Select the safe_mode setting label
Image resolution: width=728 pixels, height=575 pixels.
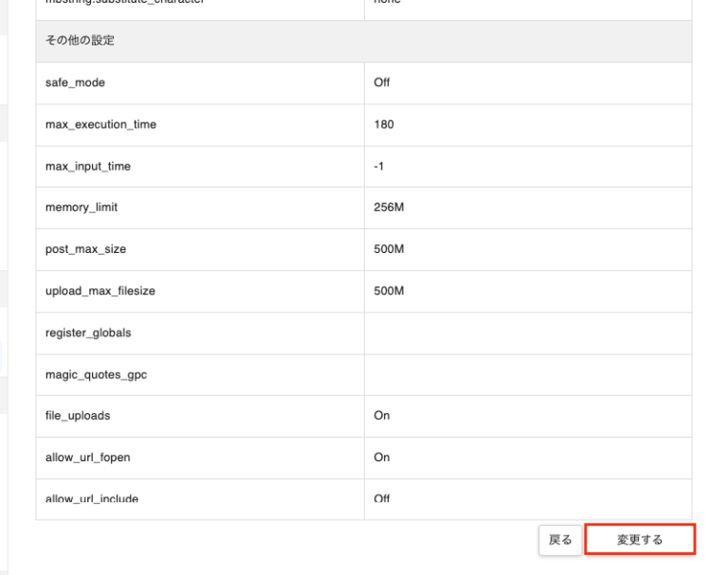tap(75, 83)
